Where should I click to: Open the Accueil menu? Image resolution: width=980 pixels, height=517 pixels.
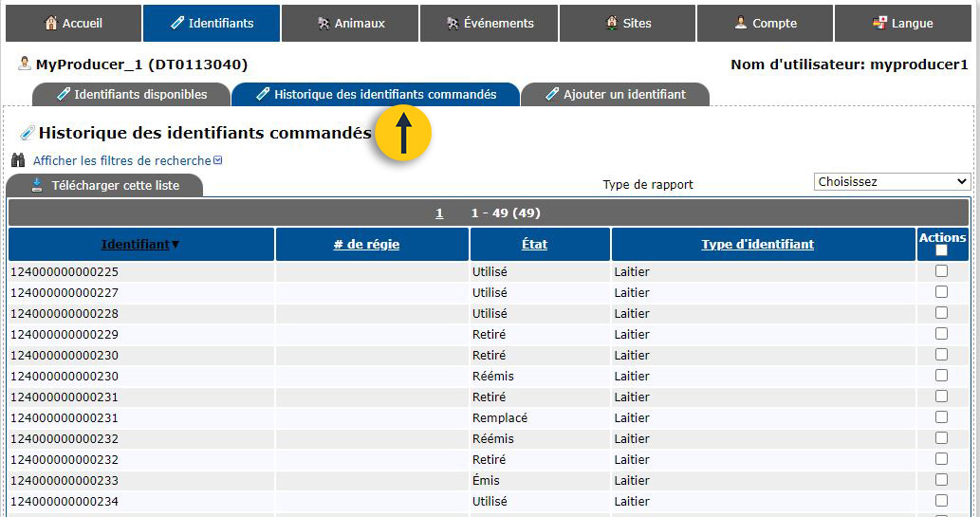(73, 23)
